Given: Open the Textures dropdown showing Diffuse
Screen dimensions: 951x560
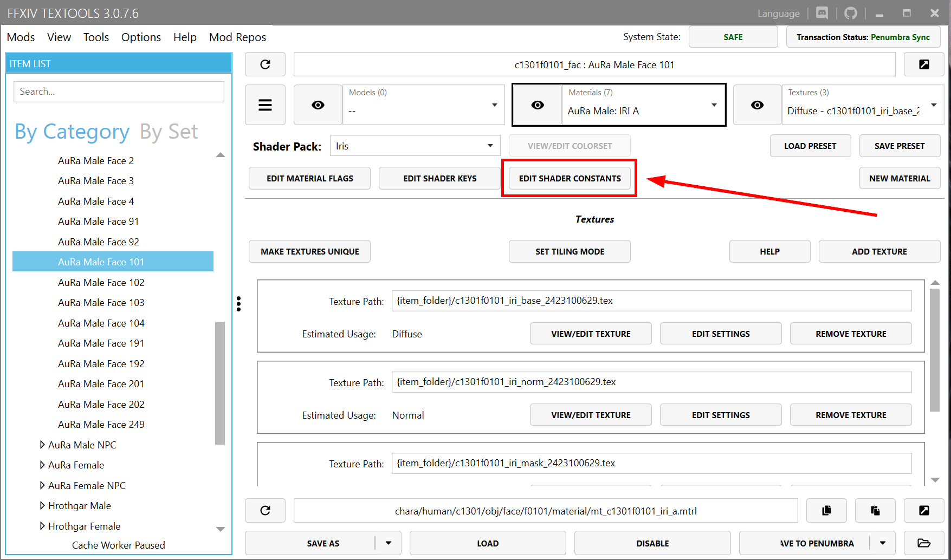Looking at the screenshot, I should 863,105.
